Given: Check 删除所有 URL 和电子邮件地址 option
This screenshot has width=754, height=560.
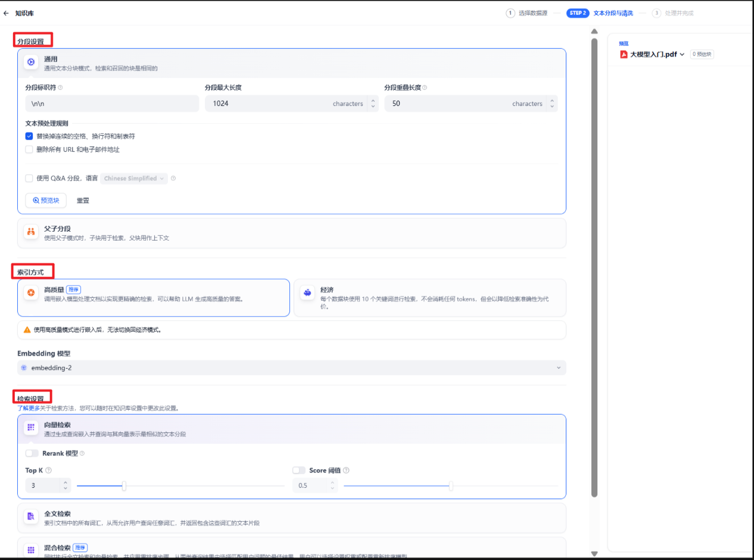Looking at the screenshot, I should [x=29, y=150].
